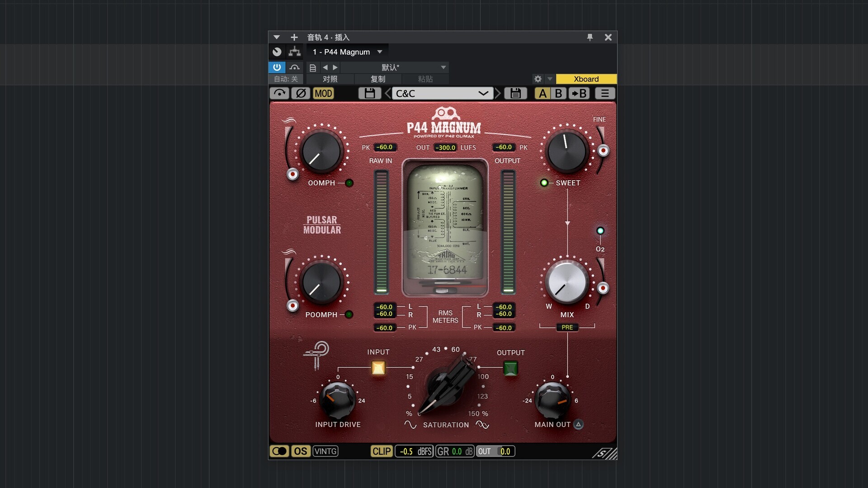Viewport: 868px width, 488px height.
Task: Click the MAIN OUT triangle icon
Action: pos(578,424)
